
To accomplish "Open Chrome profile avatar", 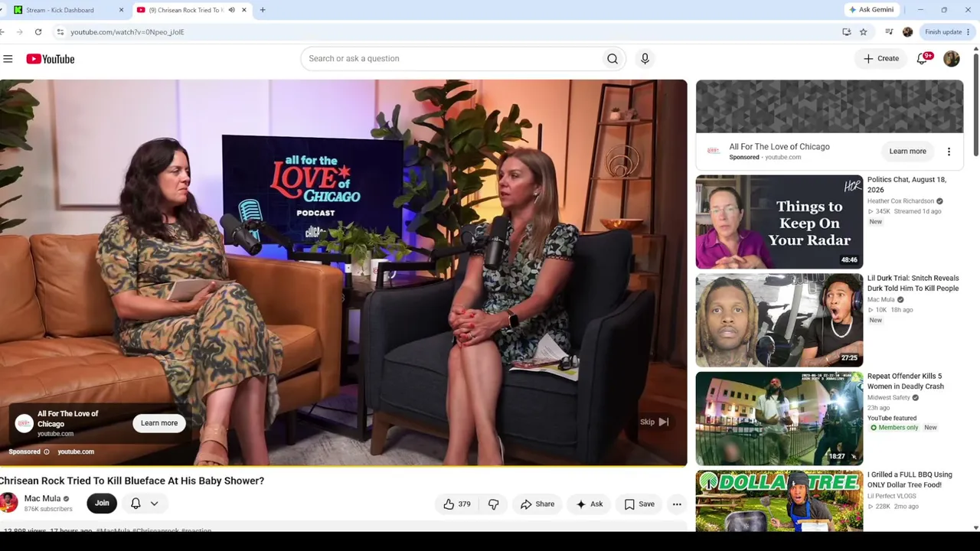I will click(908, 32).
